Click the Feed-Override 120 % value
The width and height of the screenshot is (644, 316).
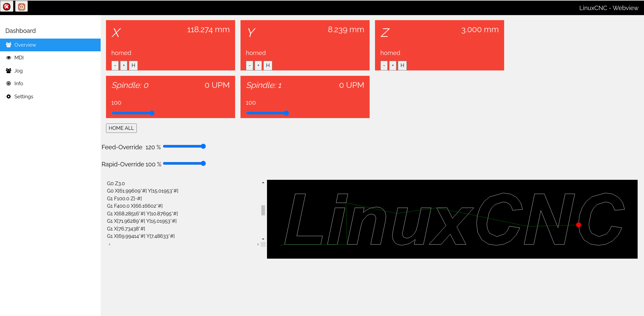pyautogui.click(x=153, y=147)
